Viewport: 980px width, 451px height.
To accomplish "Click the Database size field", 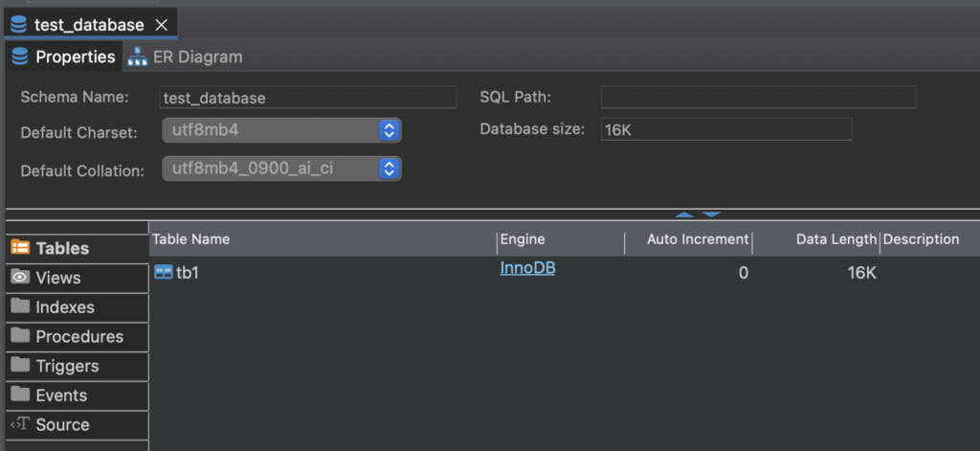I will click(x=725, y=130).
